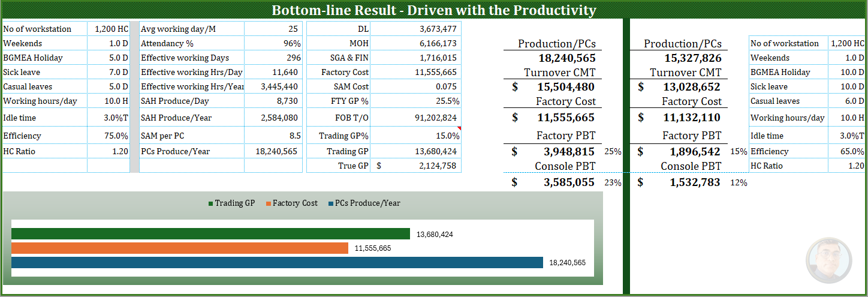Select the 'Effective working Days' label cell
This screenshot has width=868, height=297.
click(x=192, y=58)
